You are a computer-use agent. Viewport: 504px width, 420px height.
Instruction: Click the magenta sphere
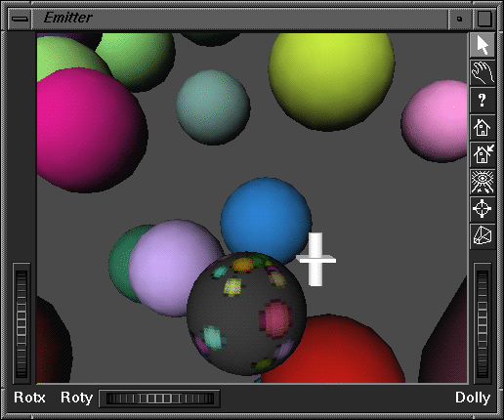pos(92,130)
